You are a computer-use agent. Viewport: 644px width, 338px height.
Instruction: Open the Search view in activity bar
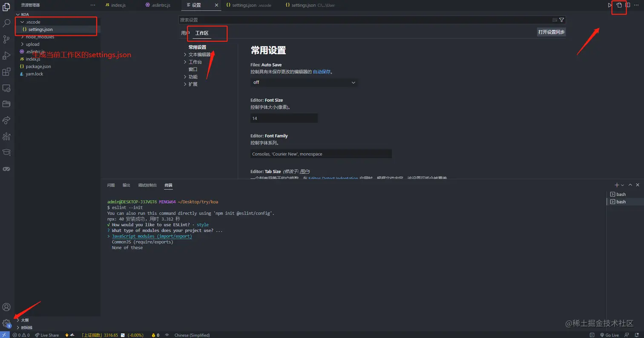6,23
